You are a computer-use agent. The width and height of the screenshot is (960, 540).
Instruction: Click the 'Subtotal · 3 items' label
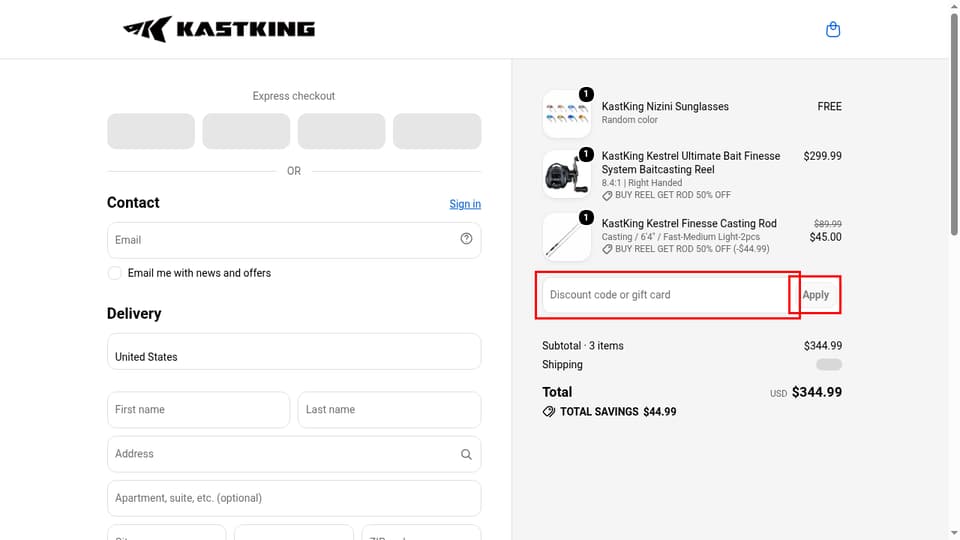coord(583,346)
